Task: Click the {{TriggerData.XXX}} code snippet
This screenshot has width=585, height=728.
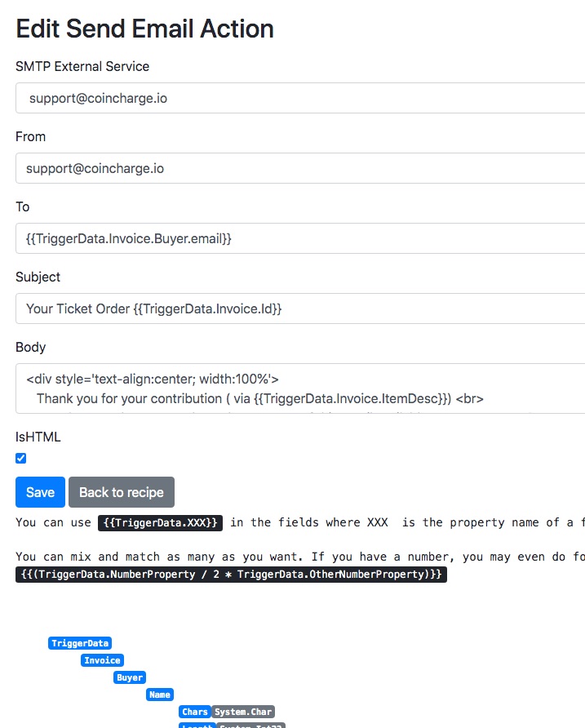Action: coord(160,523)
